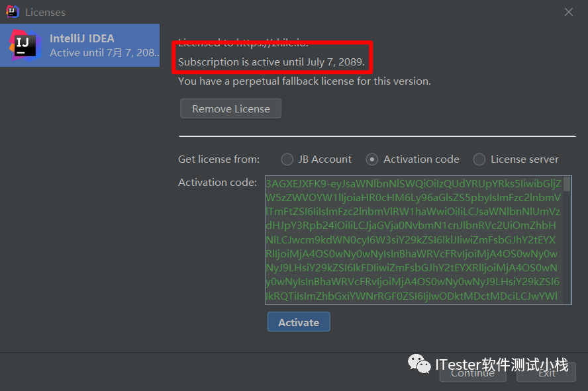Image resolution: width=588 pixels, height=391 pixels.
Task: Select the JB Account radio option
Action: (287, 159)
